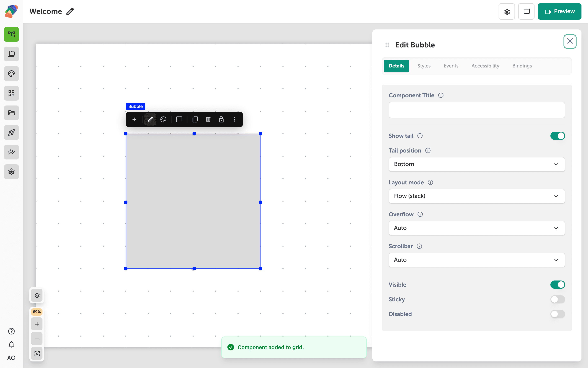This screenshot has height=368, width=588.
Task: Enable the Disabled switch
Action: 558,314
